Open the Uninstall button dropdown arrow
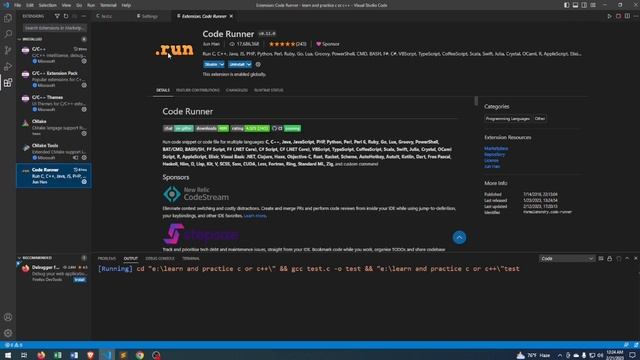Image resolution: width=640 pixels, height=360 pixels. [249, 64]
